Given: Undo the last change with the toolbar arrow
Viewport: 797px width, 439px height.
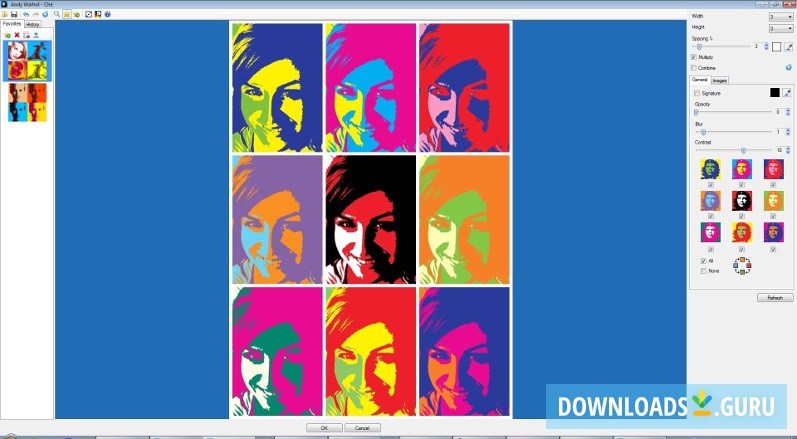Looking at the screenshot, I should tap(26, 14).
